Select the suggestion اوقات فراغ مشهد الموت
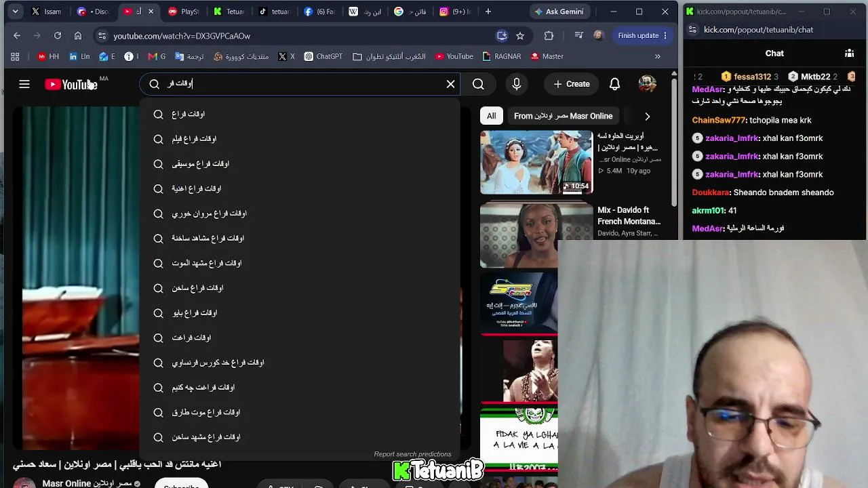Viewport: 868px width, 488px height. click(300, 263)
